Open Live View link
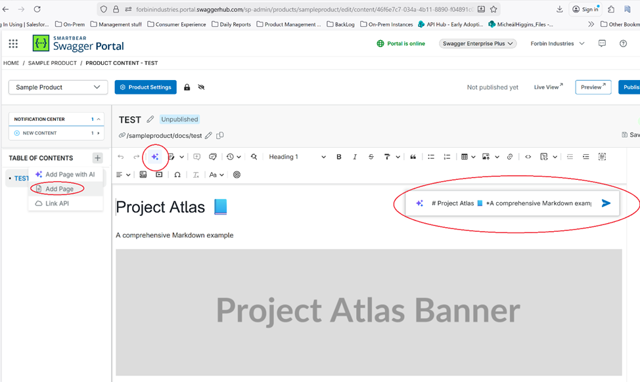 (x=548, y=87)
